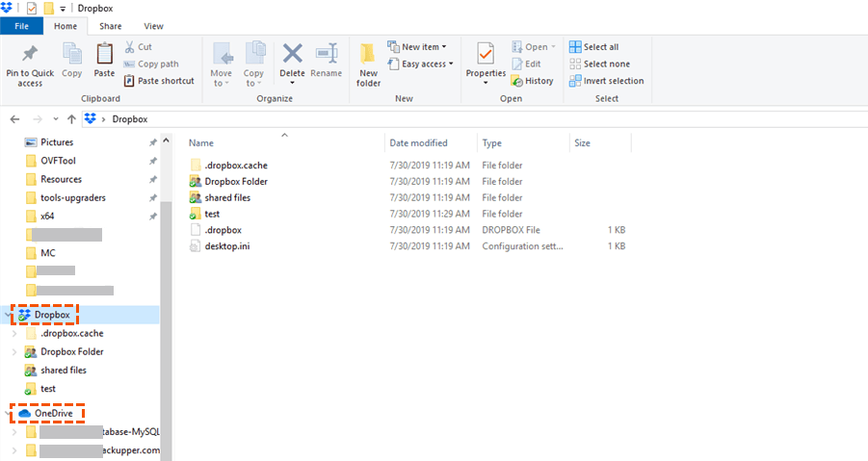Click the Paste clipboard icon
This screenshot has height=461, width=868.
click(104, 55)
